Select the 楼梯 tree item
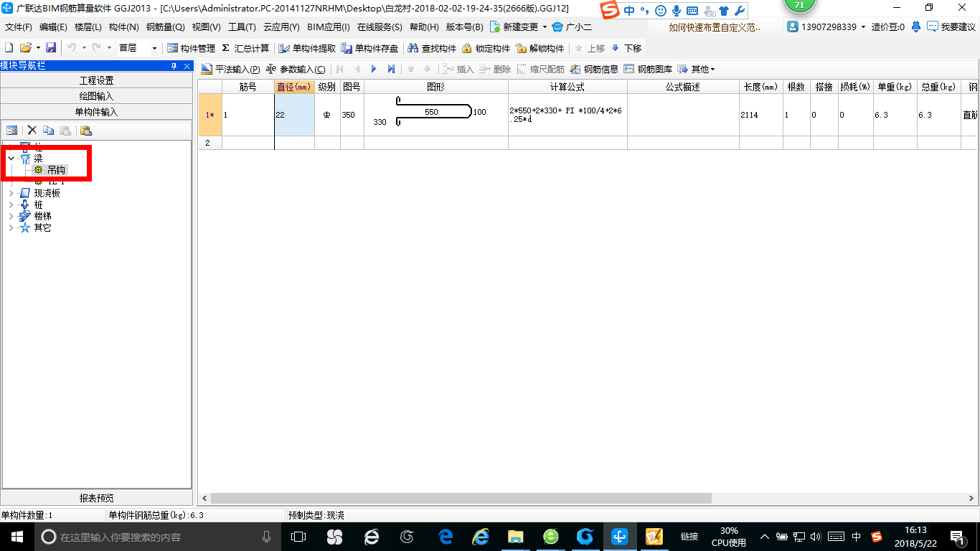Image resolution: width=980 pixels, height=551 pixels. [x=42, y=216]
